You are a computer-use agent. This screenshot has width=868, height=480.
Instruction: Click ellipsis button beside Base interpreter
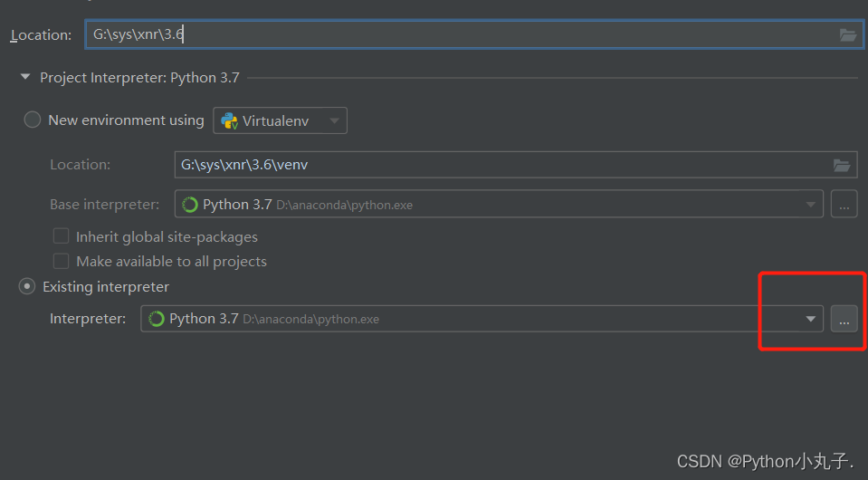(x=844, y=205)
